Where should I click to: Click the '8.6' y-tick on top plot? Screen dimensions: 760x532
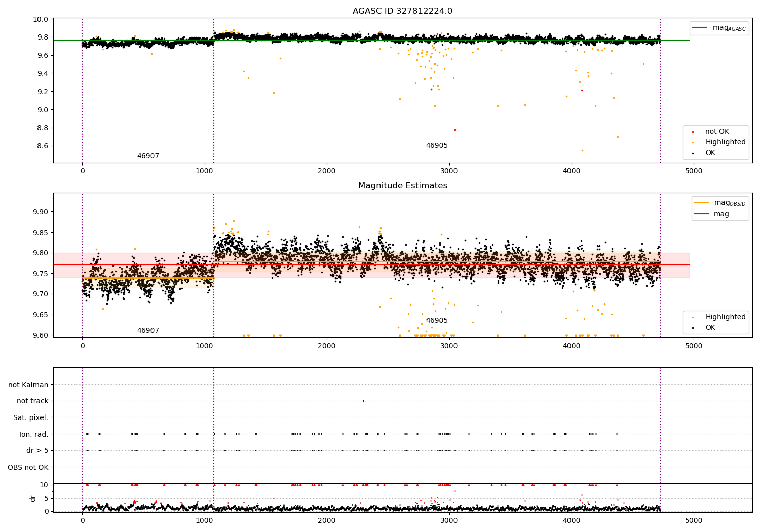pyautogui.click(x=44, y=146)
